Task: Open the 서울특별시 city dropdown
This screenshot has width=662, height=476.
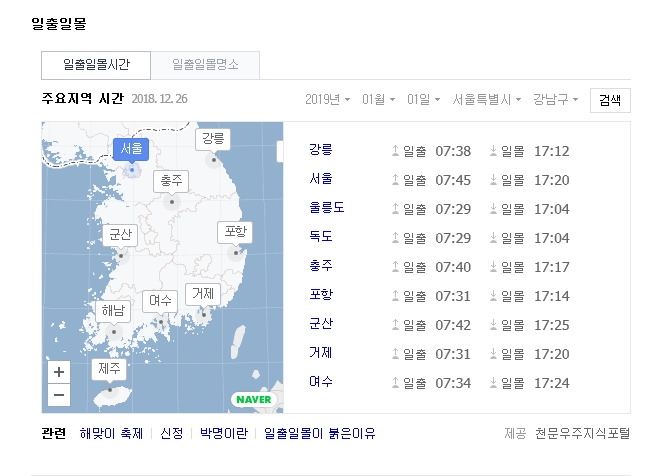Action: coord(487,100)
